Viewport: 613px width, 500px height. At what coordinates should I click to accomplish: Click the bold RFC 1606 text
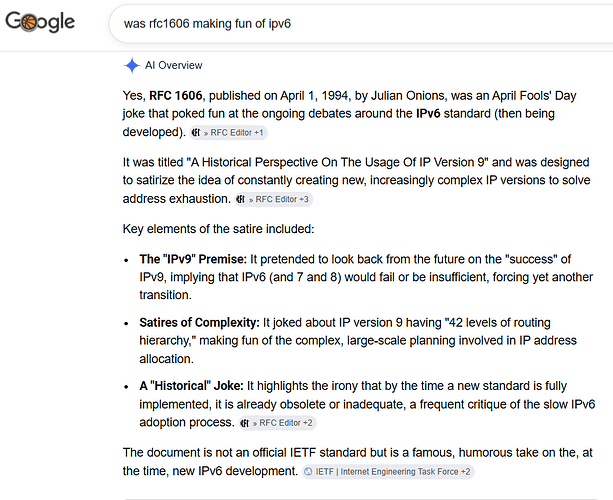click(176, 96)
